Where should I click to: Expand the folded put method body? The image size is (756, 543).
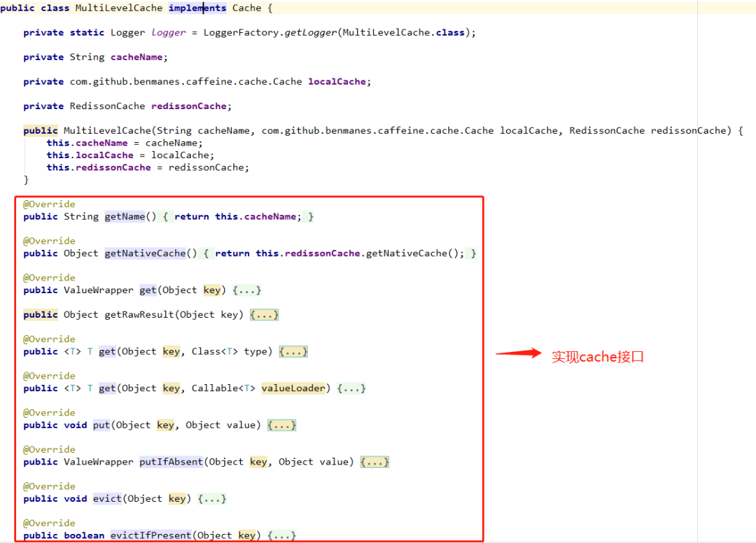(281, 425)
